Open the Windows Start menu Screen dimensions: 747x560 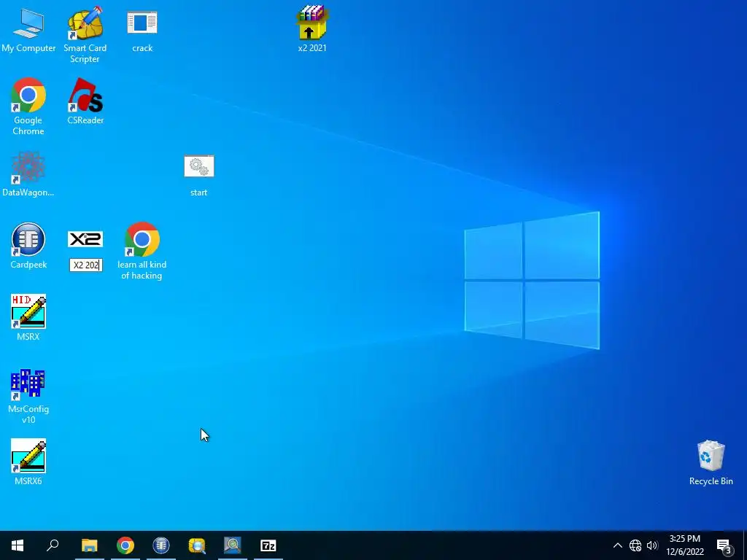[x=18, y=545]
